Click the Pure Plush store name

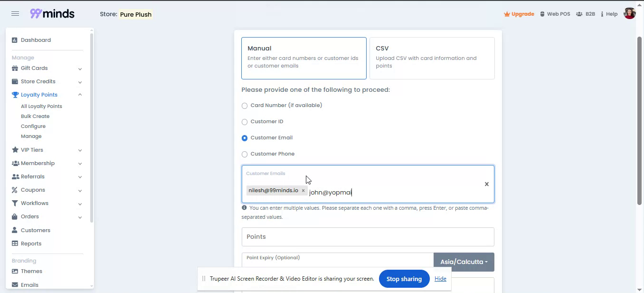pyautogui.click(x=136, y=14)
